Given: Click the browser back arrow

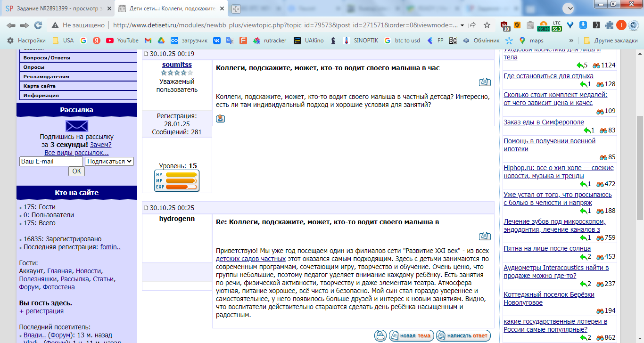Looking at the screenshot, I should (x=11, y=25).
